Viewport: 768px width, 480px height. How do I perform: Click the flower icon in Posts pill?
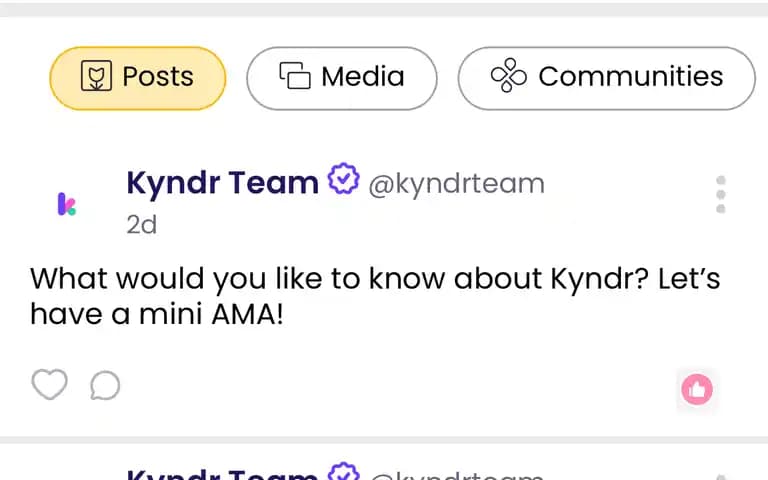(96, 76)
